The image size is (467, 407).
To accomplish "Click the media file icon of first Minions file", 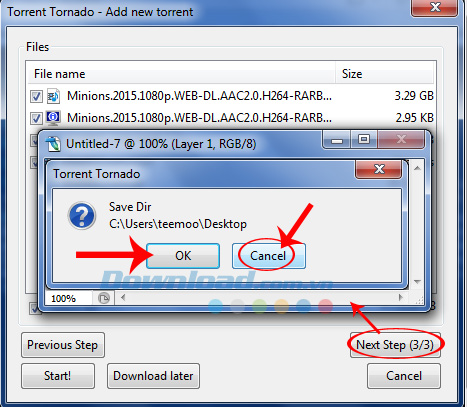I will pos(53,96).
